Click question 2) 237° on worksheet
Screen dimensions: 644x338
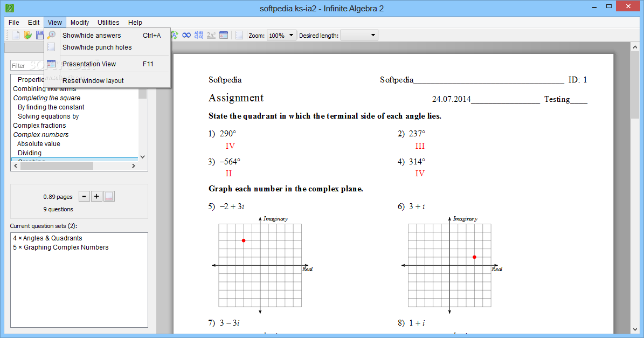[412, 134]
